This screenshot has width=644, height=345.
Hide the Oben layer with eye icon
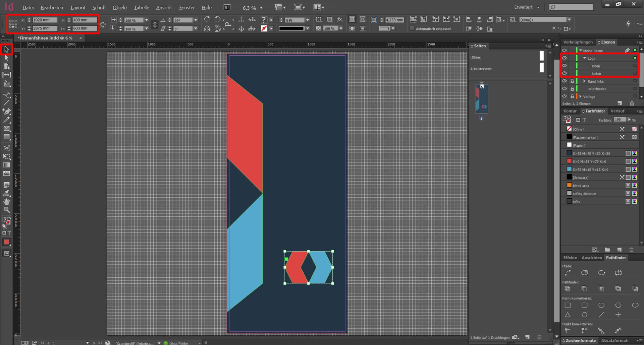click(x=565, y=66)
